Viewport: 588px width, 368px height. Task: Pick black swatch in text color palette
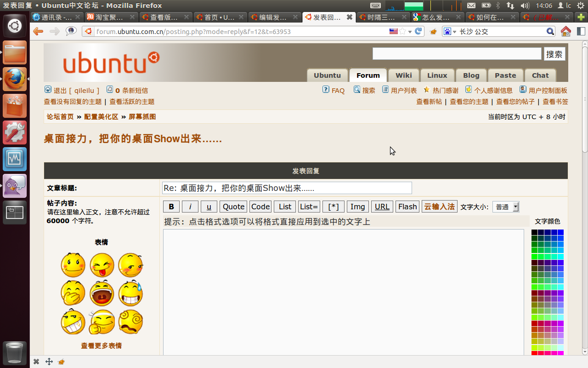click(x=535, y=232)
